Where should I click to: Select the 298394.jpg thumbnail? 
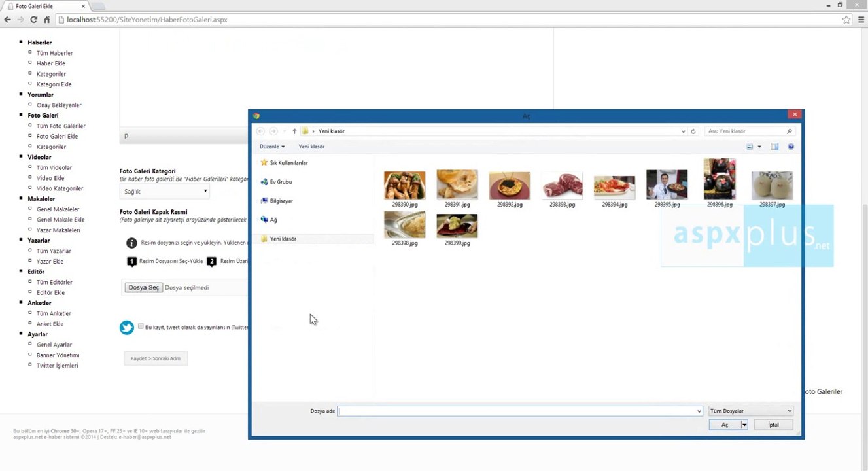pos(614,187)
